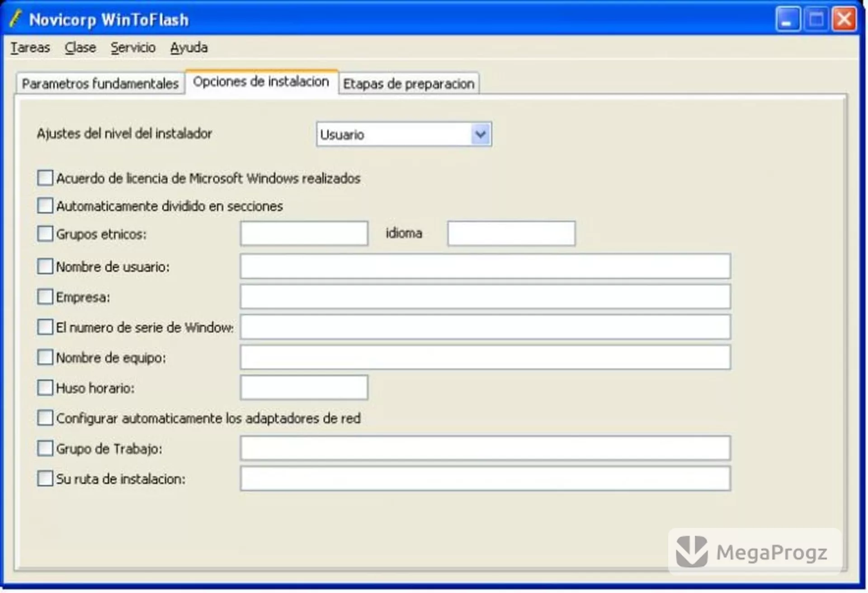Click the Windows serial number field
The width and height of the screenshot is (868, 593).
click(x=485, y=327)
